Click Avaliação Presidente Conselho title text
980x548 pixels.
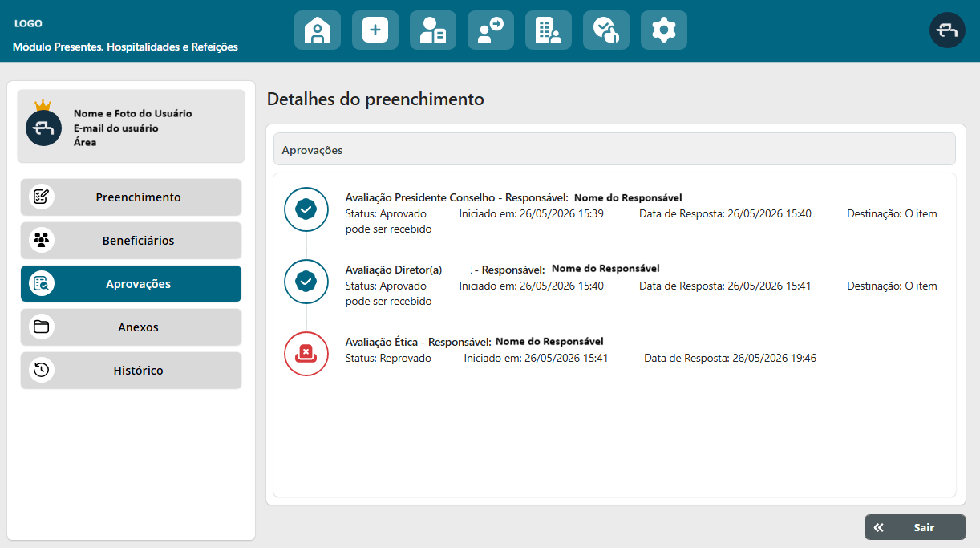420,197
